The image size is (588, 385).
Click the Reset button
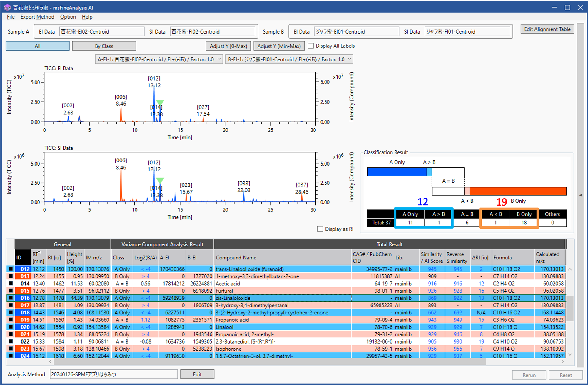pos(566,375)
